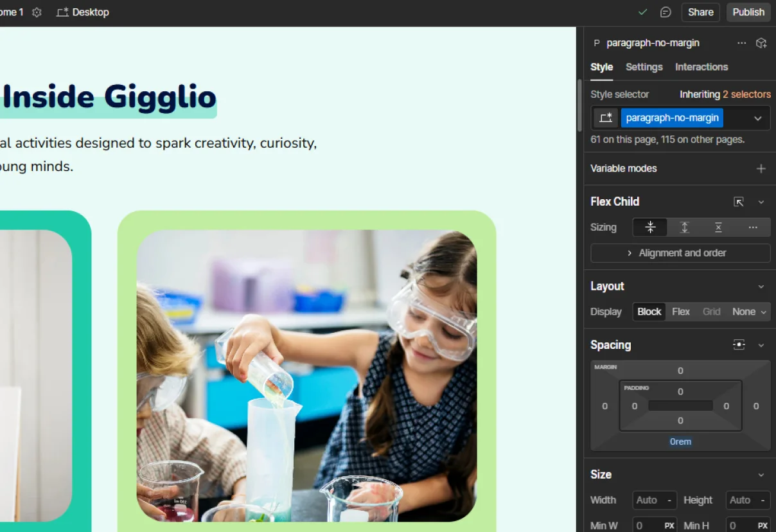Click the bottom margin 0rem value

(680, 442)
